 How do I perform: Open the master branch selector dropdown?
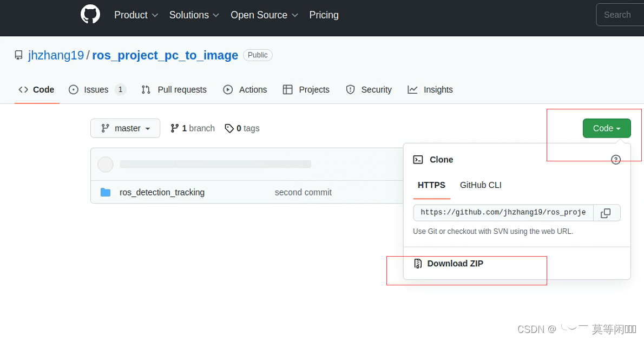[125, 128]
